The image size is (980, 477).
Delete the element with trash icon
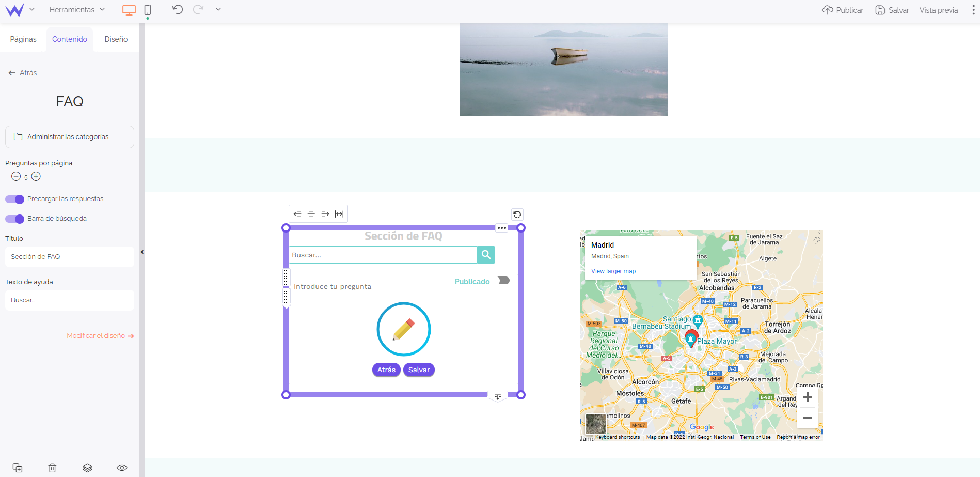52,468
